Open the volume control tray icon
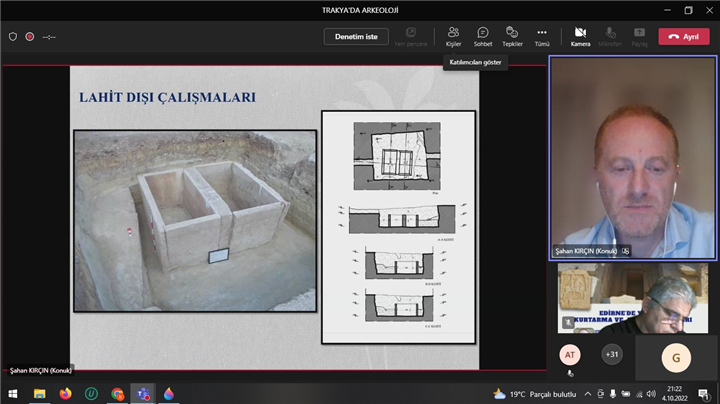720x404 pixels. coord(651,394)
